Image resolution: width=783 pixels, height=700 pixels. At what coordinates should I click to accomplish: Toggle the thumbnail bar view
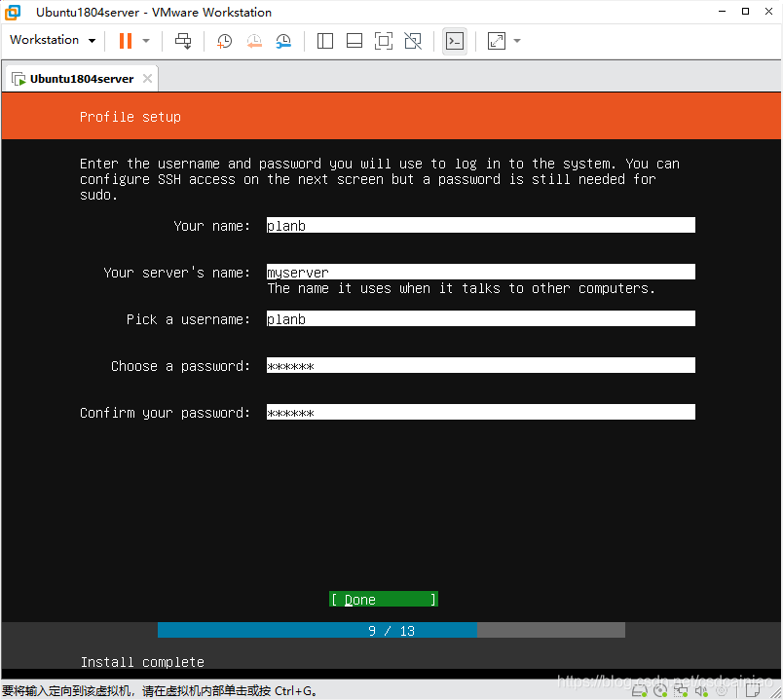pyautogui.click(x=354, y=41)
